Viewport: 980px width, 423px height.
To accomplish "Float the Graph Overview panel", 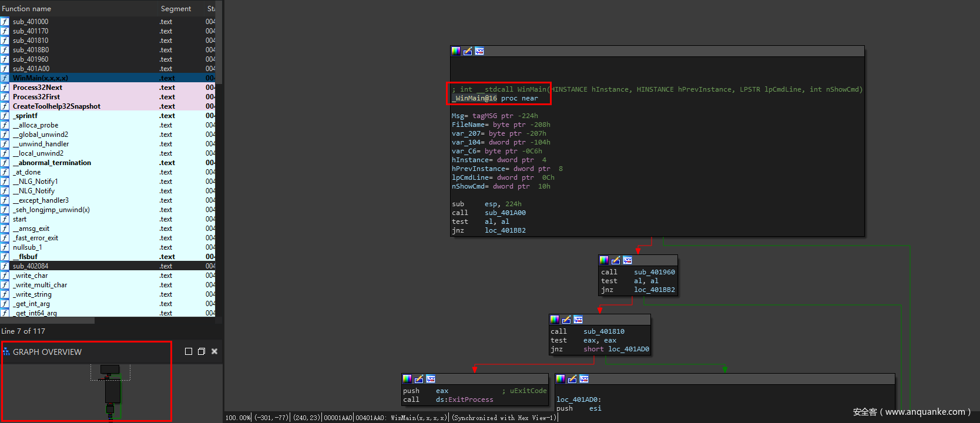I will point(202,351).
